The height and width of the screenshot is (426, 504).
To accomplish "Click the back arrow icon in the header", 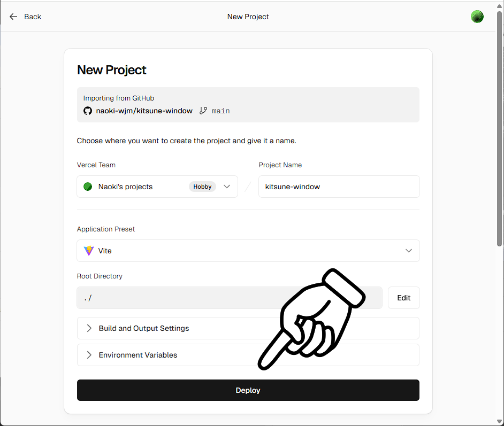I will 13,16.
